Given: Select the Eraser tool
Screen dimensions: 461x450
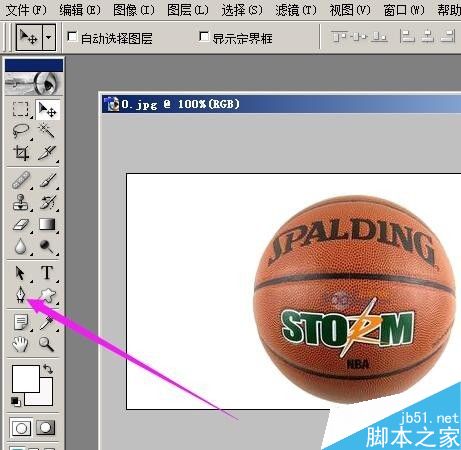Looking at the screenshot, I should pyautogui.click(x=20, y=224).
